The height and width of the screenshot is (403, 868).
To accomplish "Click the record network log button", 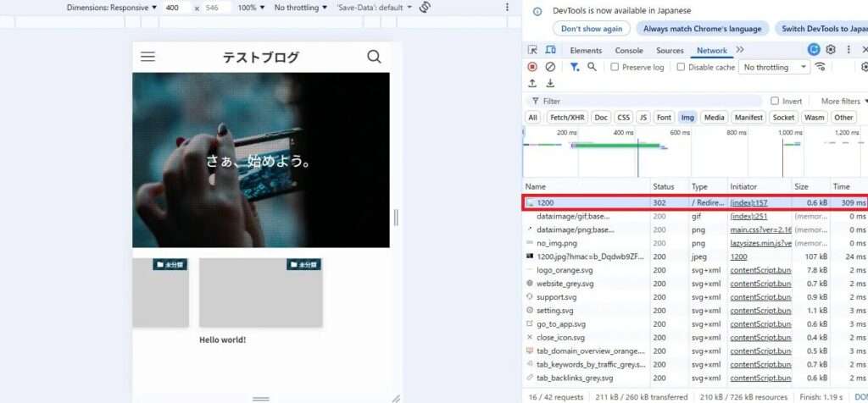I will pos(532,67).
